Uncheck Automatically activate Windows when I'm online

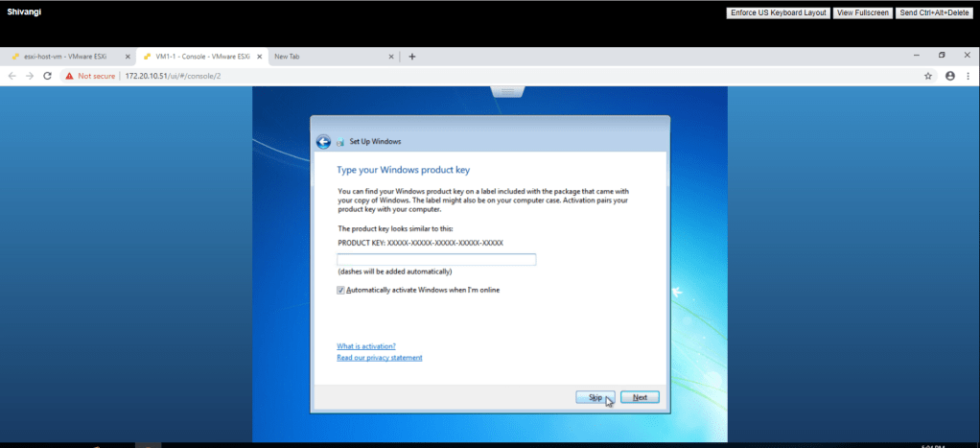tap(340, 290)
